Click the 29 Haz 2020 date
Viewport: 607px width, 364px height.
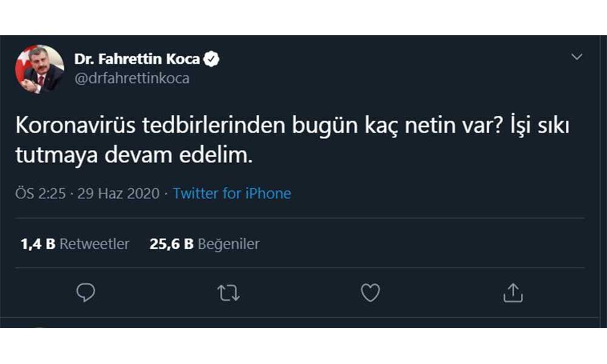(x=119, y=194)
